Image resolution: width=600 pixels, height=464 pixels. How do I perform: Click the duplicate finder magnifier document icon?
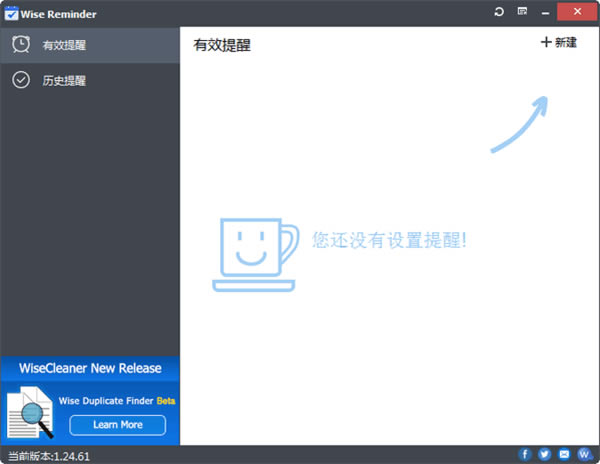[30, 413]
